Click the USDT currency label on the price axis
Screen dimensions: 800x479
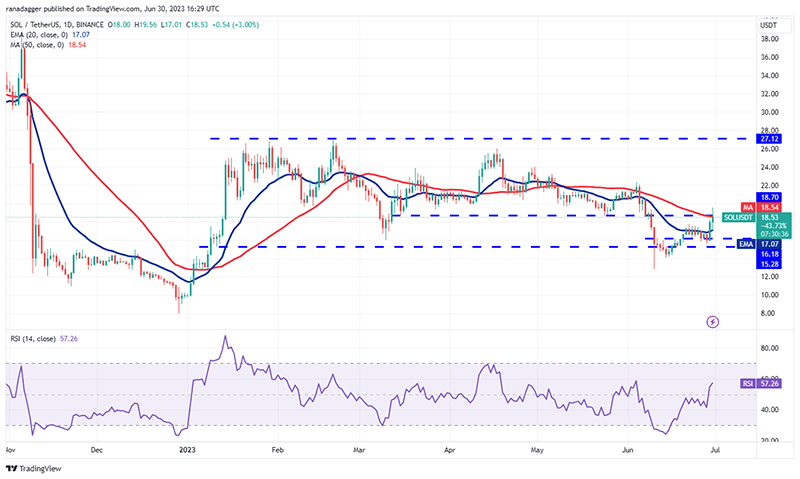[x=768, y=25]
